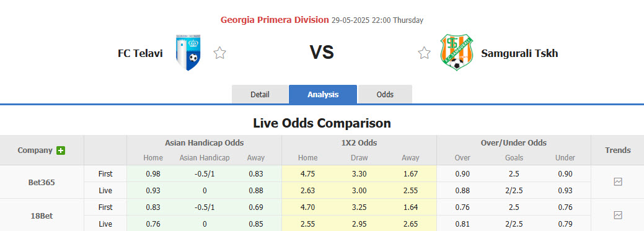Favorite Samgurali Tskh with star icon

pyautogui.click(x=424, y=53)
